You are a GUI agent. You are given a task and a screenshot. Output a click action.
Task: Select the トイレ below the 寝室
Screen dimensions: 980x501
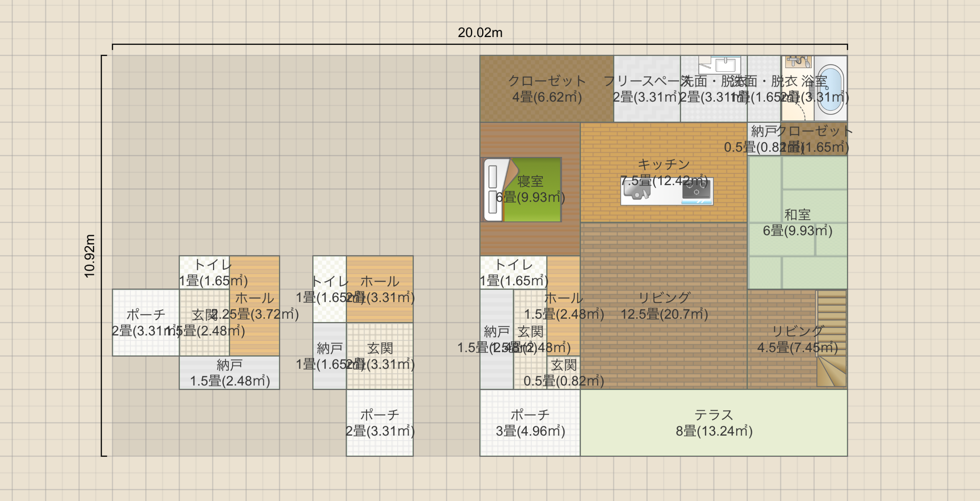pyautogui.click(x=513, y=272)
